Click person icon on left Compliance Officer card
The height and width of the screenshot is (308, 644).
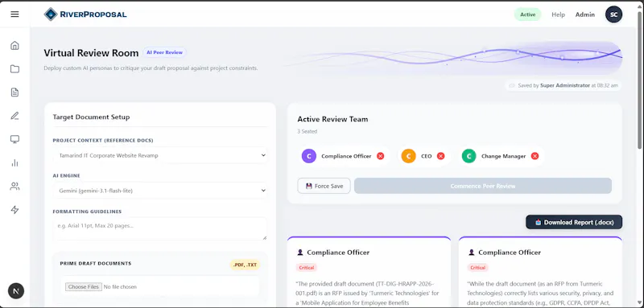[x=300, y=253]
